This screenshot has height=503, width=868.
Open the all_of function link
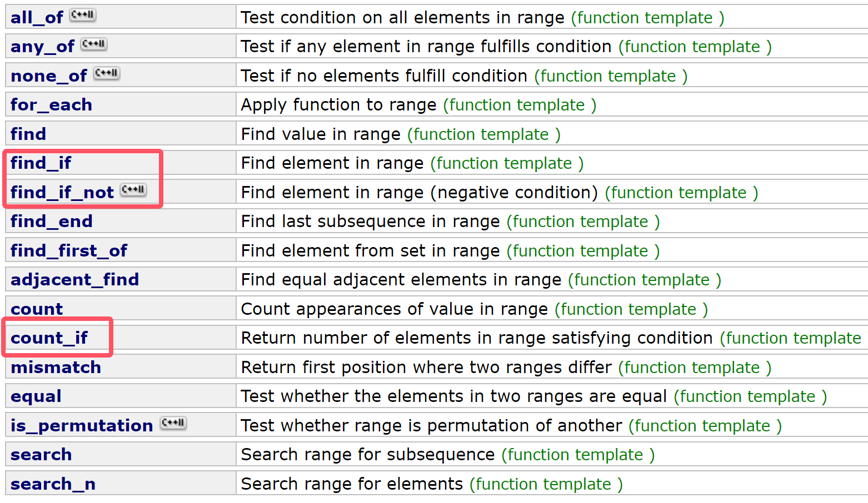pos(37,18)
